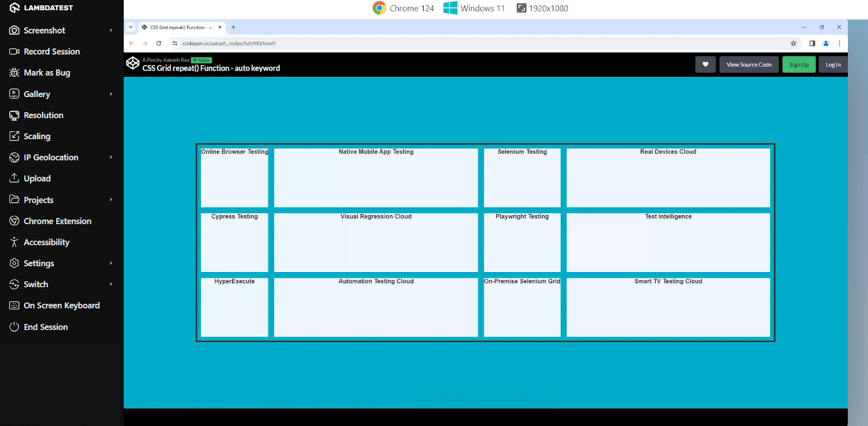Click the heart button on CodePen
Viewport: 868px width, 426px height.
click(705, 64)
